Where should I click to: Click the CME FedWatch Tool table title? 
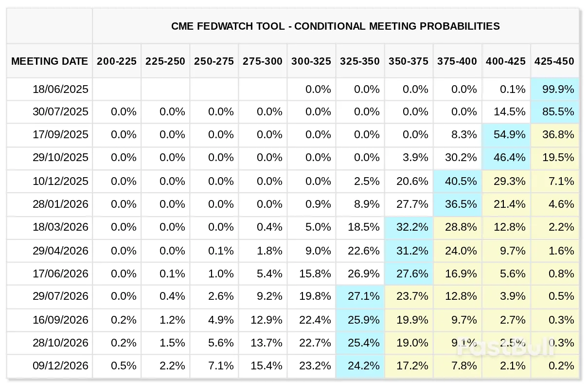pyautogui.click(x=335, y=26)
